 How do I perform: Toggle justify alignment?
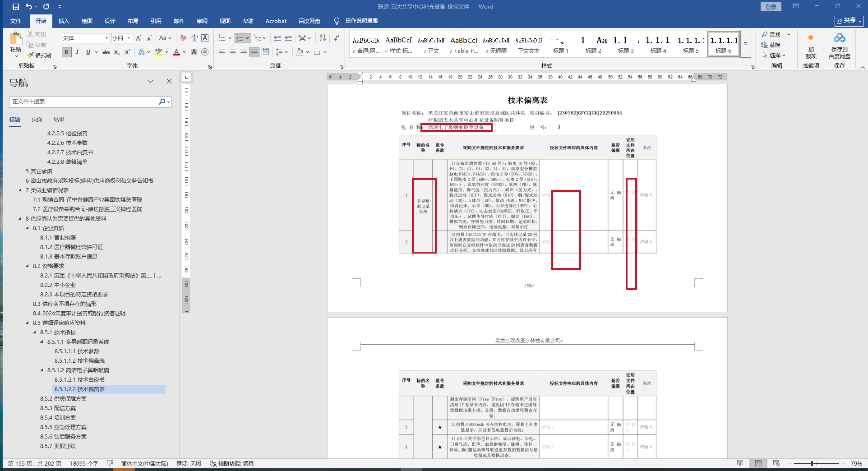254,52
